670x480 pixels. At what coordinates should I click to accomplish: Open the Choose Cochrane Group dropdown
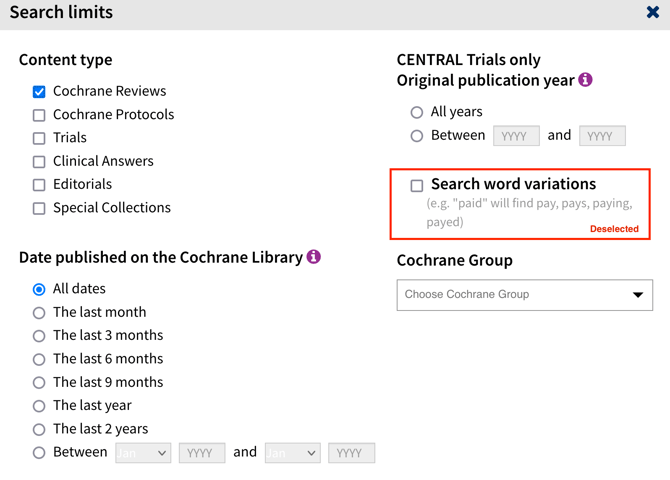(x=524, y=295)
